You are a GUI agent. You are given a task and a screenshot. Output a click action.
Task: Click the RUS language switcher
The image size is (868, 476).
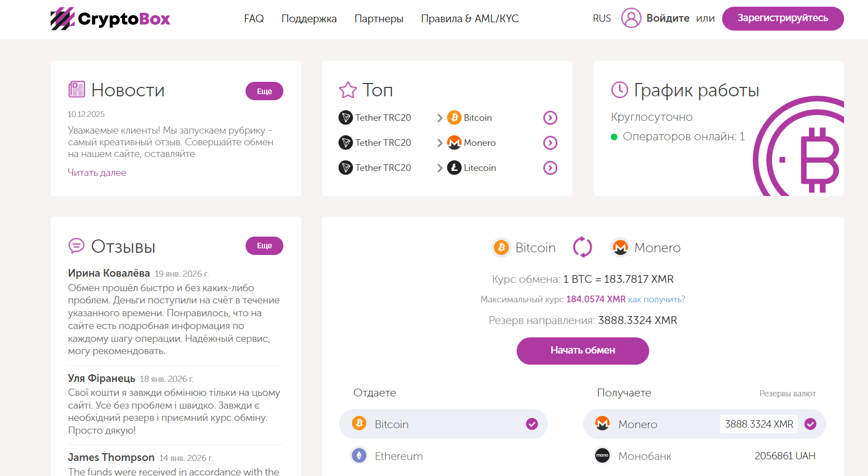pyautogui.click(x=601, y=18)
